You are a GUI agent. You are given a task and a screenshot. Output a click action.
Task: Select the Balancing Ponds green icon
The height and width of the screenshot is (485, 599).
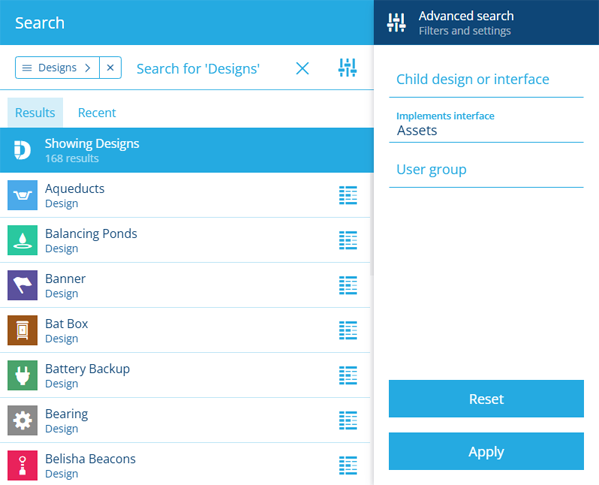(23, 240)
